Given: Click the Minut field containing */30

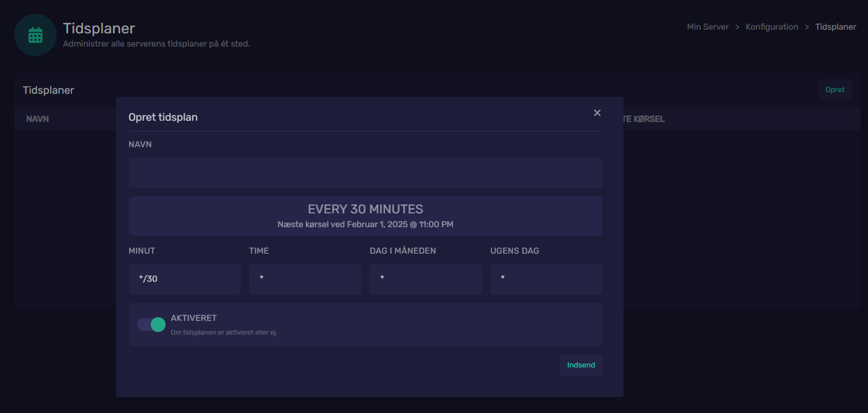Looking at the screenshot, I should [184, 279].
